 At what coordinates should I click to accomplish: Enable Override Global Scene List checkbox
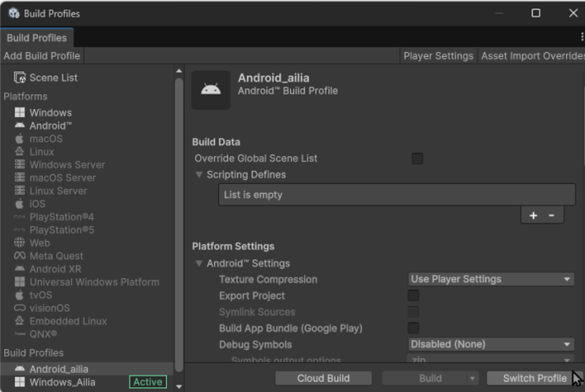pos(417,159)
